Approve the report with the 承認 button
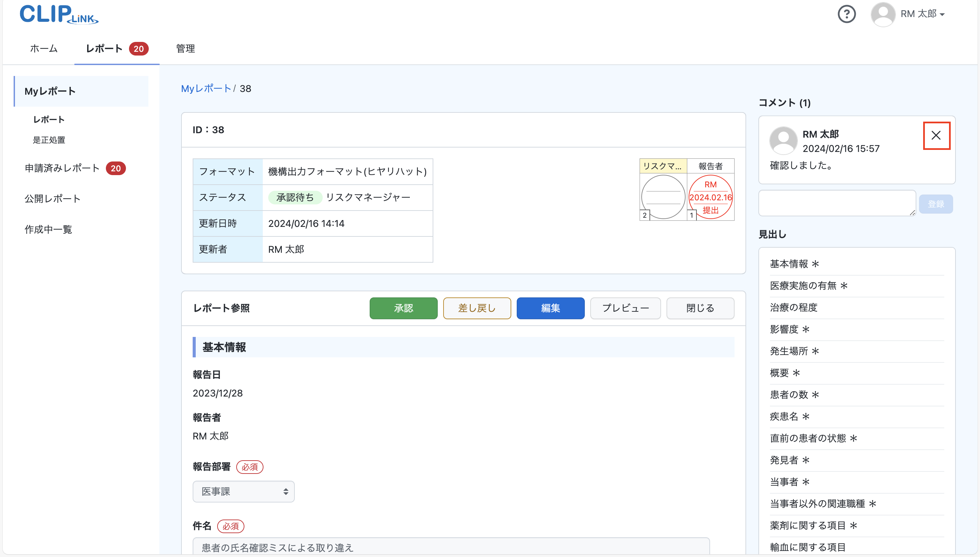The width and height of the screenshot is (980, 557). click(403, 308)
